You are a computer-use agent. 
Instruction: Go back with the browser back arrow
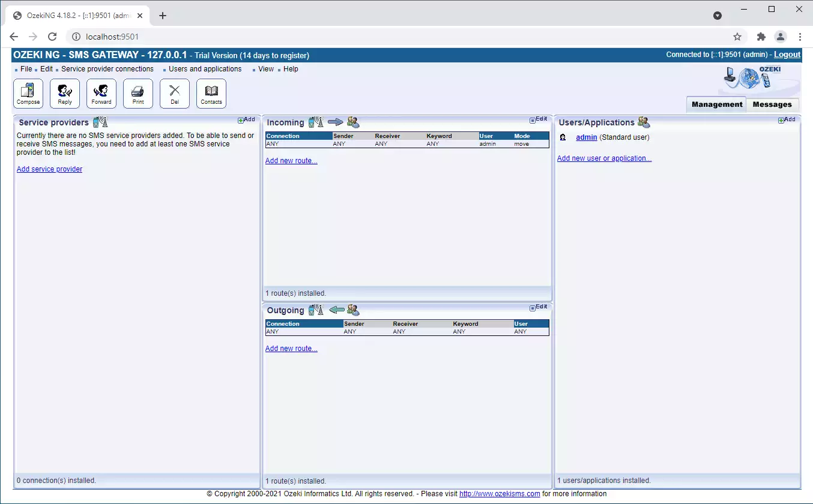pyautogui.click(x=14, y=37)
